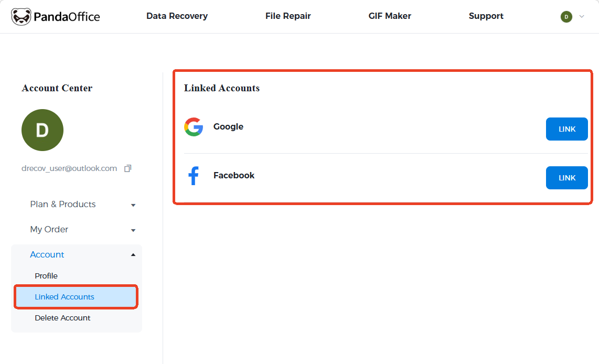Viewport: 599px width, 364px height.
Task: Open user menu chevron in header
Action: click(x=581, y=17)
